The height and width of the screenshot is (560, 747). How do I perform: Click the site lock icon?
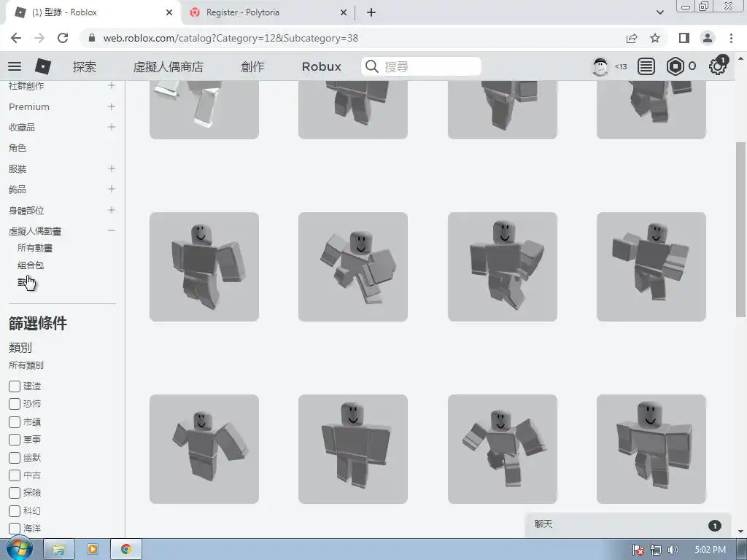pyautogui.click(x=92, y=38)
